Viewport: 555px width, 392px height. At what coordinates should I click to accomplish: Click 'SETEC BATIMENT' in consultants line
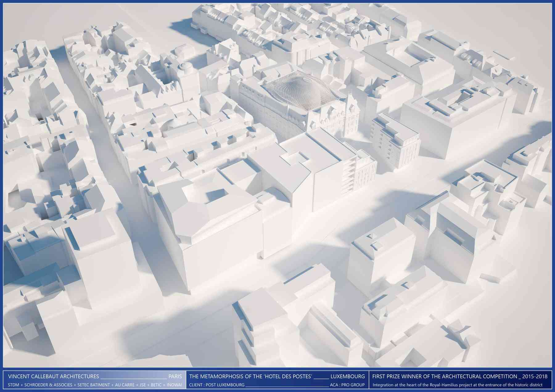pyautogui.click(x=93, y=385)
